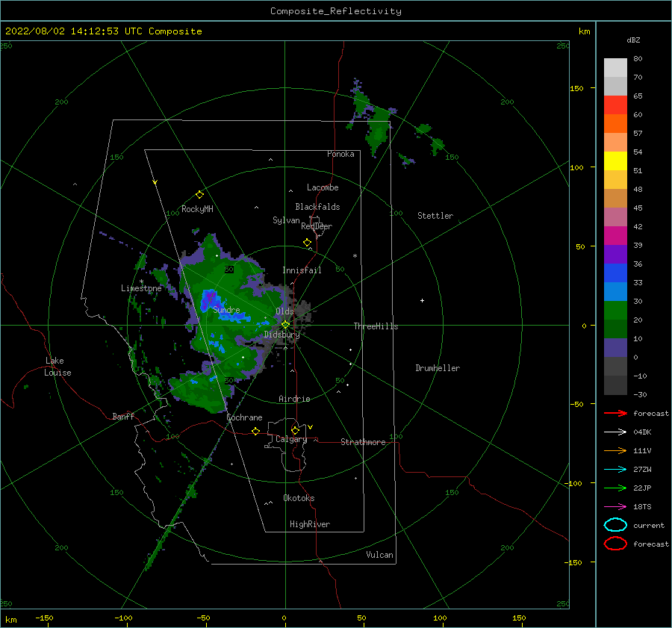
Task: Click the Limestone label
Action: [141, 288]
